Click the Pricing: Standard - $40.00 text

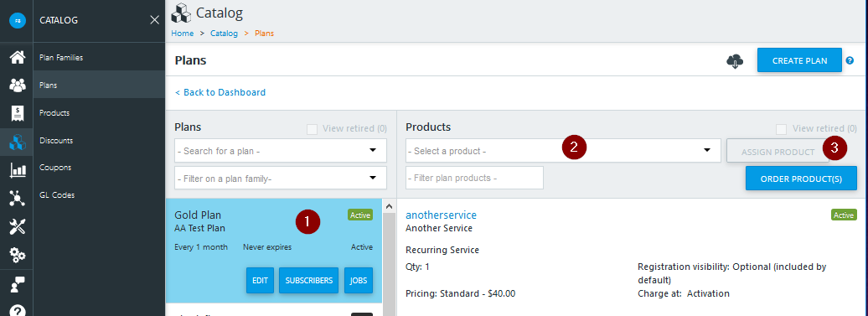tap(461, 293)
